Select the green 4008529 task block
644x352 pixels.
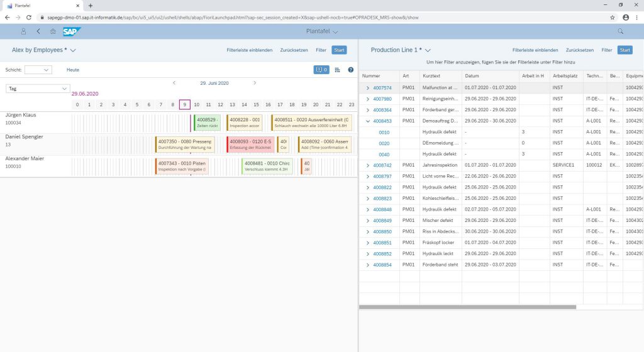(x=207, y=123)
